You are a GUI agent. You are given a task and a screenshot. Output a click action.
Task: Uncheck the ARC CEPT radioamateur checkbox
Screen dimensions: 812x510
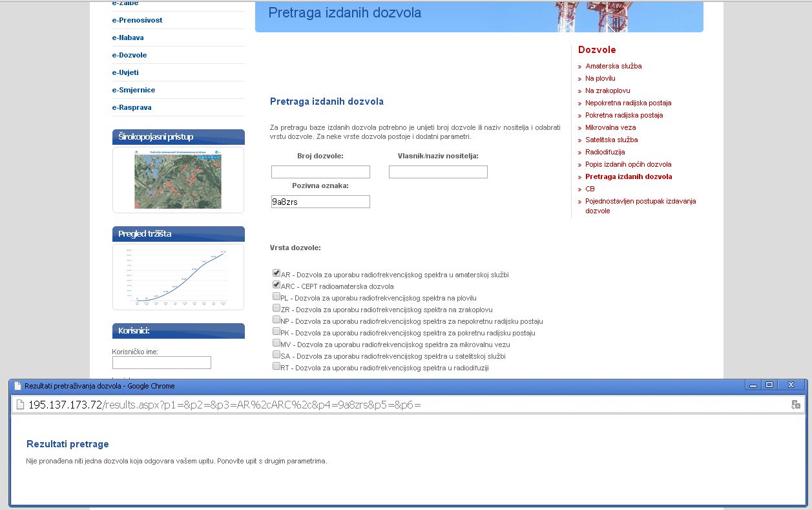276,285
